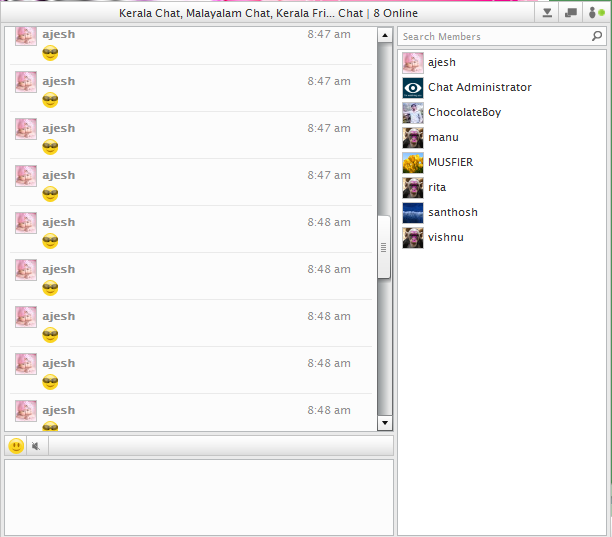Image resolution: width=612 pixels, height=537 pixels.
Task: Click Chat Administrator's eye avatar
Action: point(413,88)
